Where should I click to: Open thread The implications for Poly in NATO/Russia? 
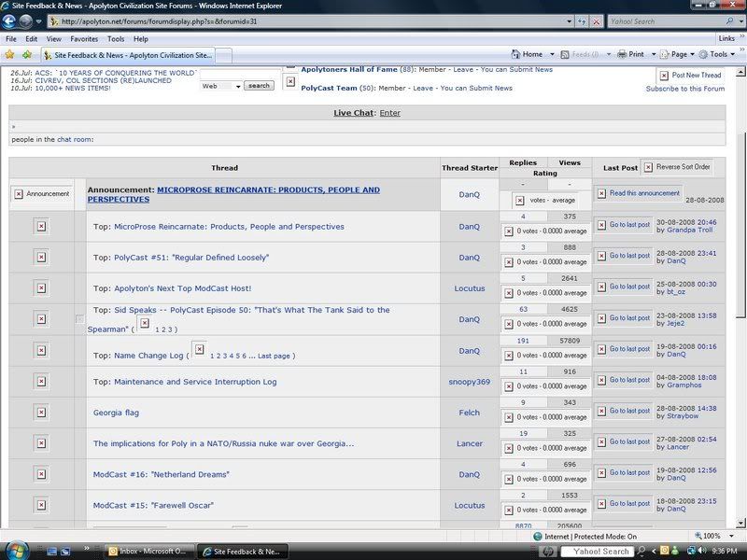tap(223, 443)
